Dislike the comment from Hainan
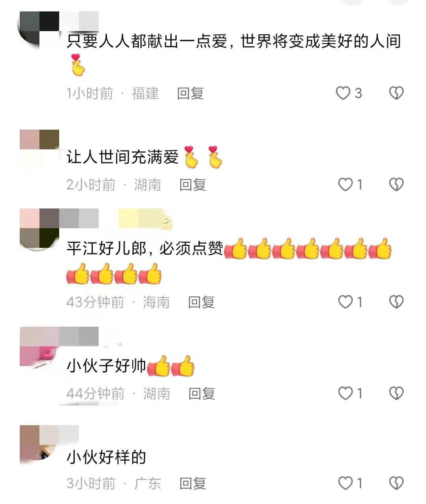This screenshot has height=504, width=426. point(396,302)
